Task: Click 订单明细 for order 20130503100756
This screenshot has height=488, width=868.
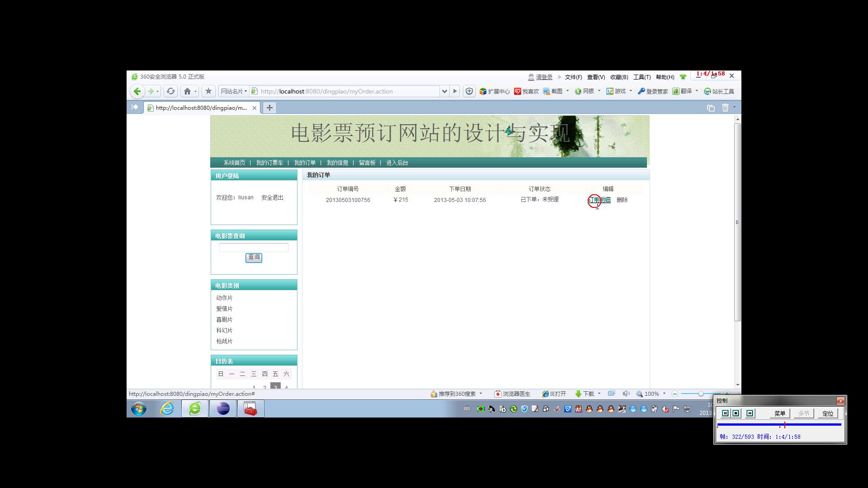Action: point(599,200)
